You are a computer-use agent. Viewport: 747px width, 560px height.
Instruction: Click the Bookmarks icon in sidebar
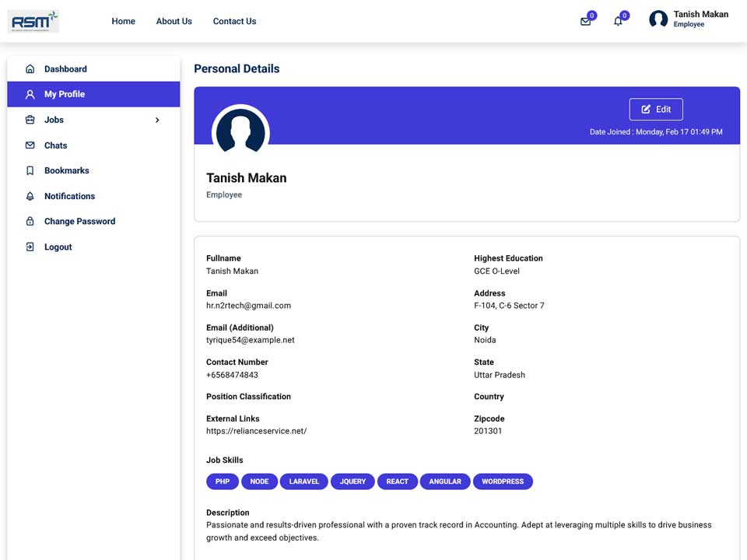(x=30, y=170)
